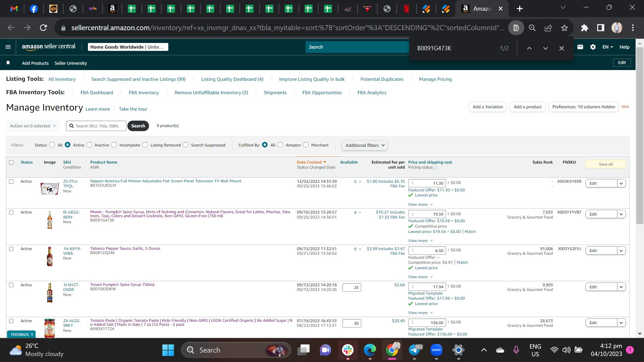Open the Netflix browser tab
Viewport: 644px width, 362px height.
point(407,9)
